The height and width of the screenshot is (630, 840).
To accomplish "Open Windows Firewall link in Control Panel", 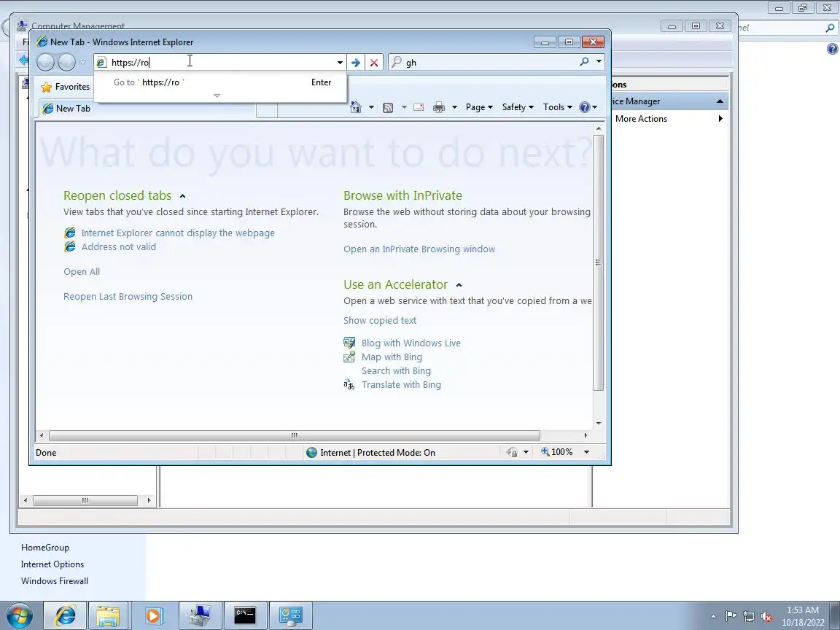I will point(55,580).
